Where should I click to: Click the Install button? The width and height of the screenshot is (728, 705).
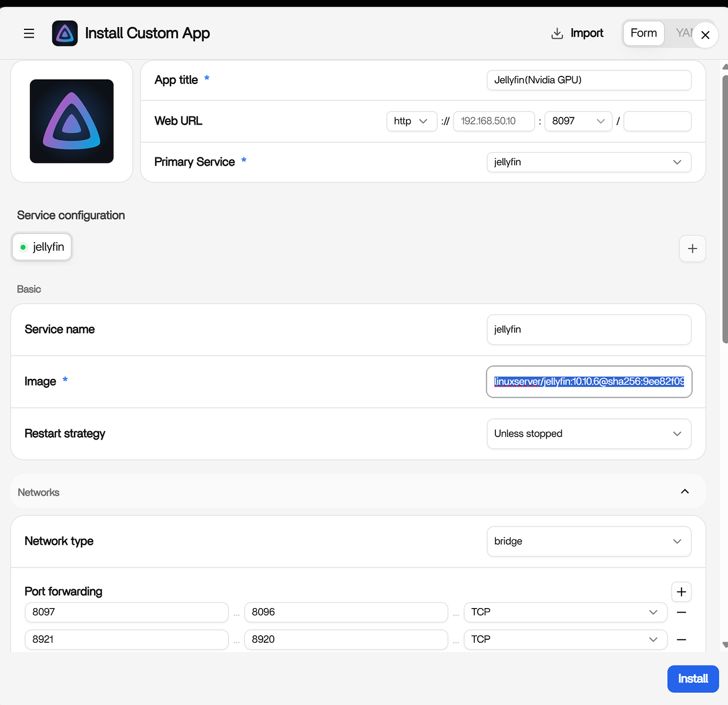[x=693, y=679]
